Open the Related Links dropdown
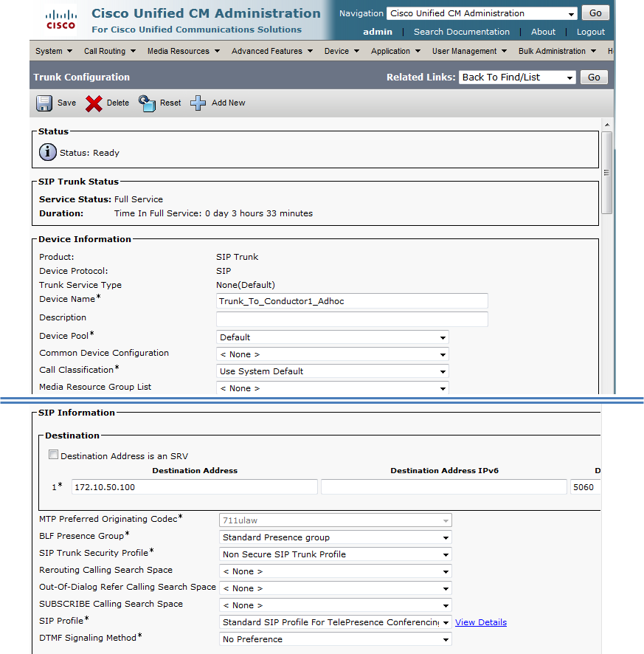644x654 pixels. tap(517, 78)
